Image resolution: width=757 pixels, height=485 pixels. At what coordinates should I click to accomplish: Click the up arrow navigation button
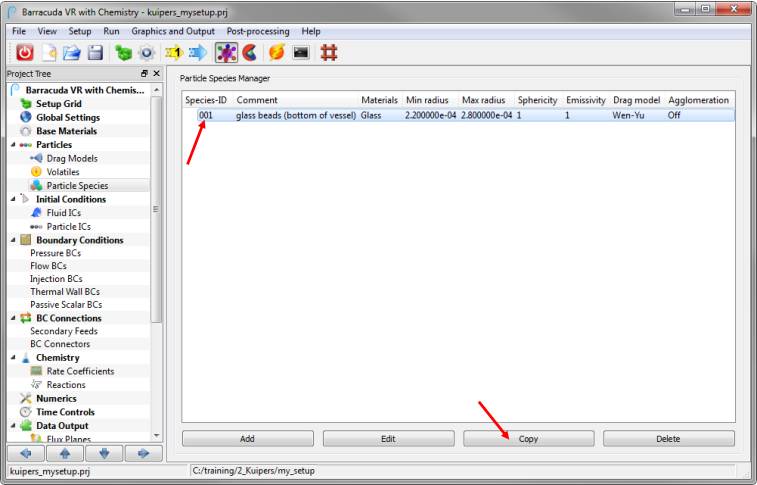[x=65, y=453]
